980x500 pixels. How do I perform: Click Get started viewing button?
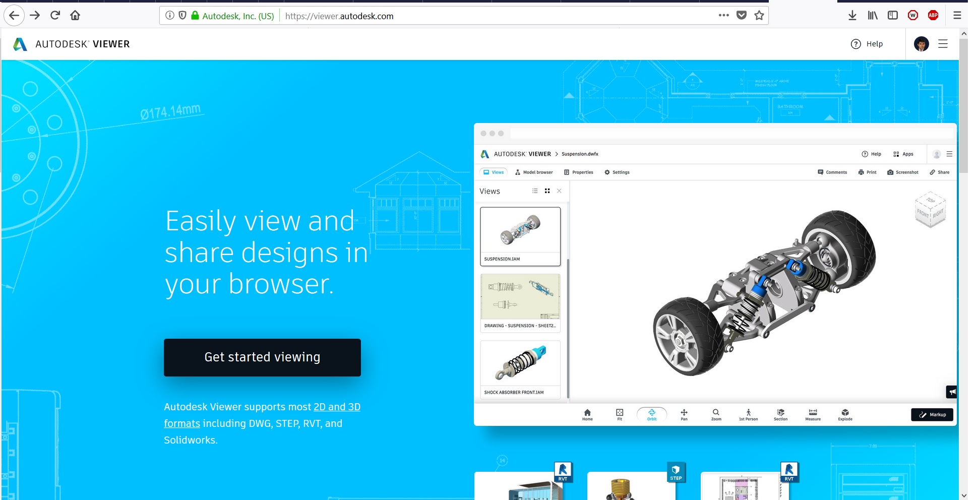pyautogui.click(x=262, y=357)
